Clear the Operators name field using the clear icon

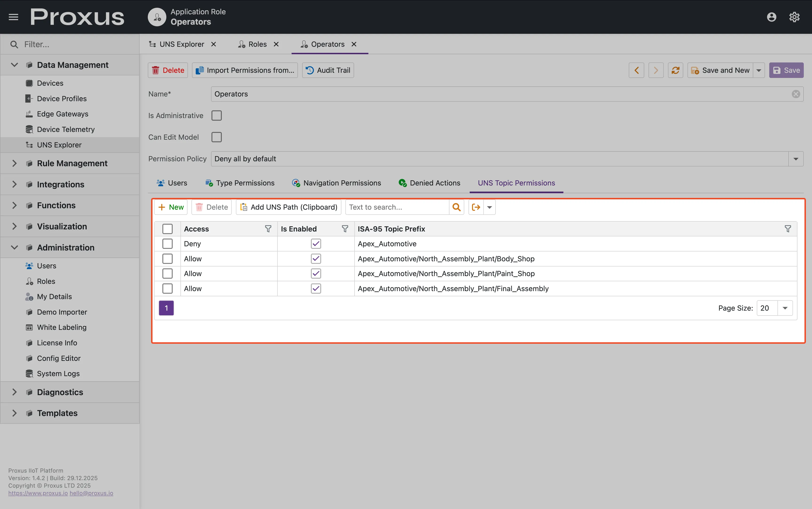(796, 94)
